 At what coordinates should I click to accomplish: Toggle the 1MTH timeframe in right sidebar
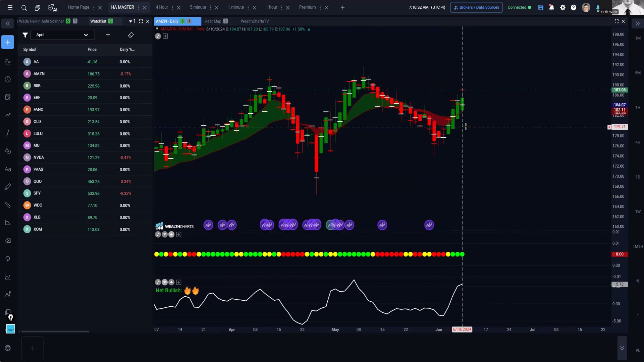pos(638,246)
